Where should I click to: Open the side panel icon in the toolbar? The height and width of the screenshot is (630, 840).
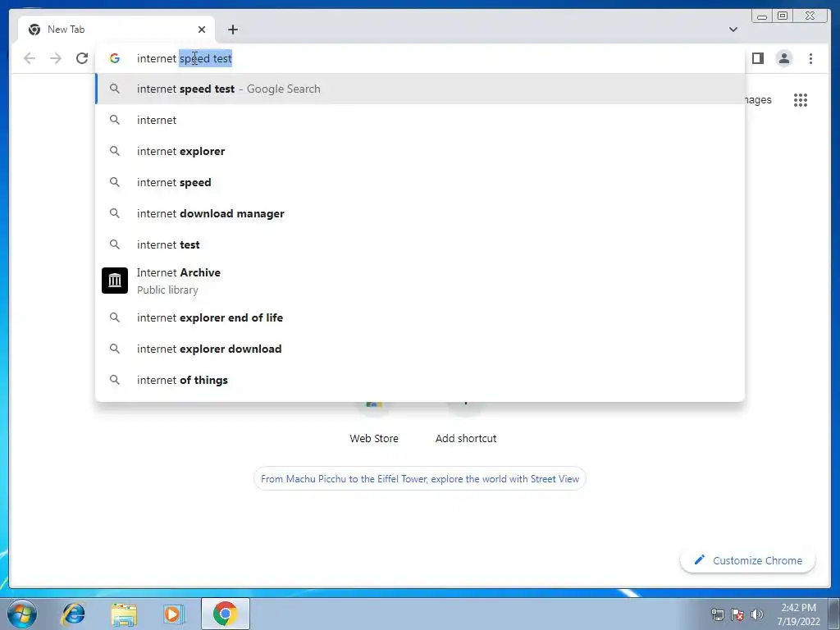[x=757, y=58]
